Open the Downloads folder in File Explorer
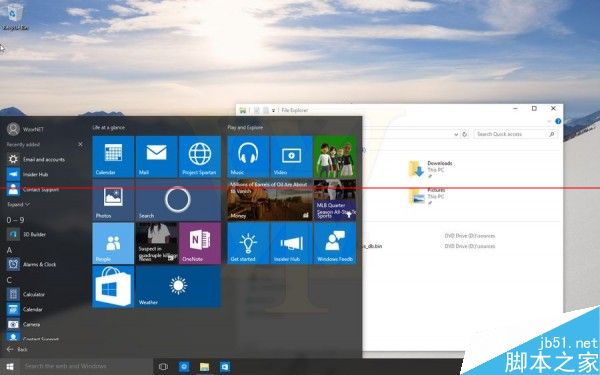The image size is (600, 375). click(x=430, y=169)
